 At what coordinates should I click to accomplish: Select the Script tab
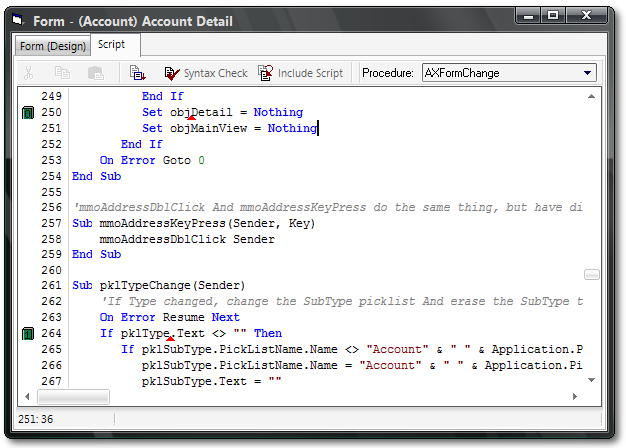pyautogui.click(x=112, y=44)
